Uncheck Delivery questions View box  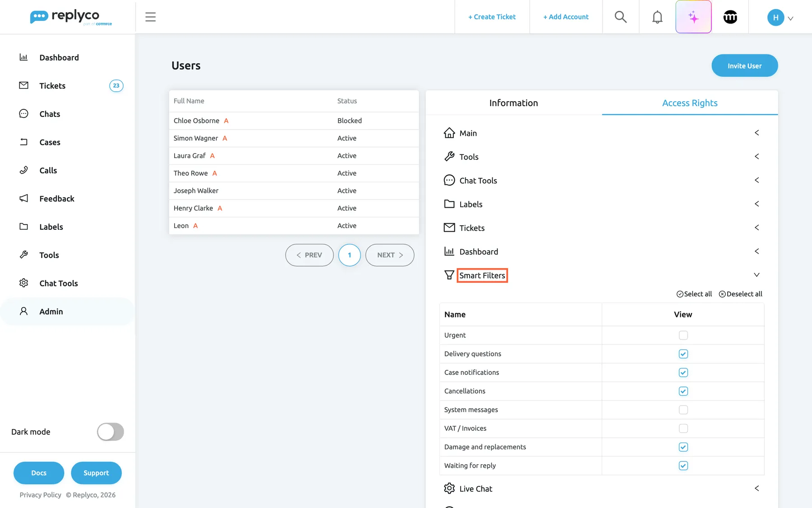click(683, 354)
